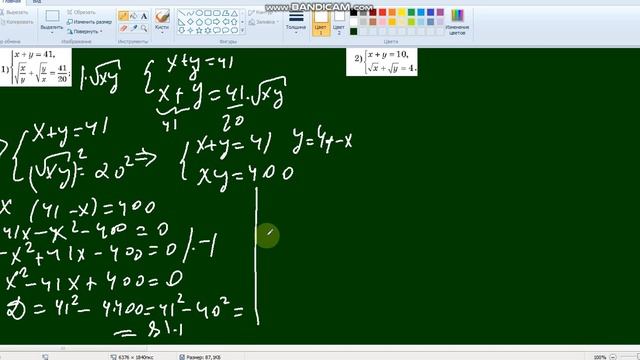640x360 pixels.
Task: Pick the orange color swatch
Action: tap(392, 13)
